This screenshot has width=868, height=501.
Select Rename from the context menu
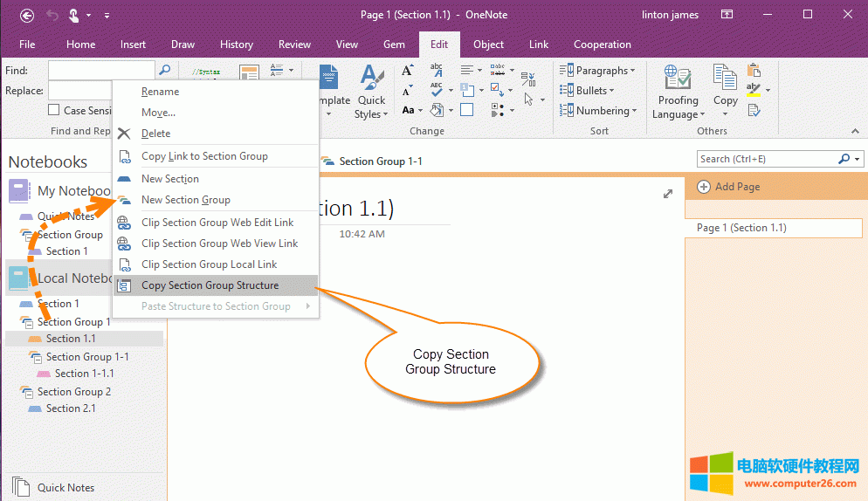click(160, 92)
